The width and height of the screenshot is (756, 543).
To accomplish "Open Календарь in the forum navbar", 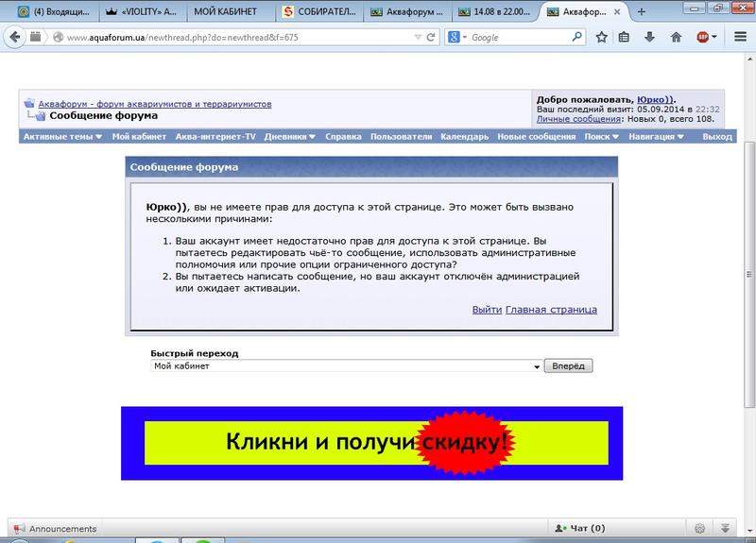I will [x=463, y=137].
